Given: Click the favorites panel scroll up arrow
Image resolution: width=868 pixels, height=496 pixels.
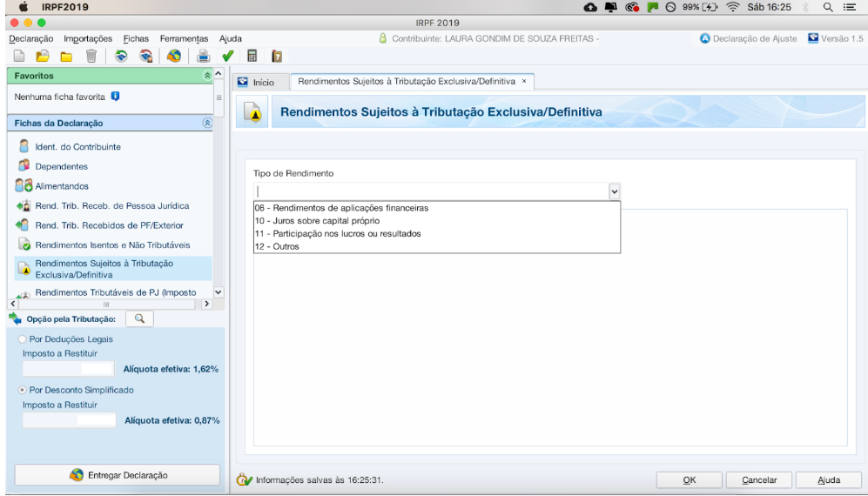Looking at the screenshot, I should click(219, 74).
